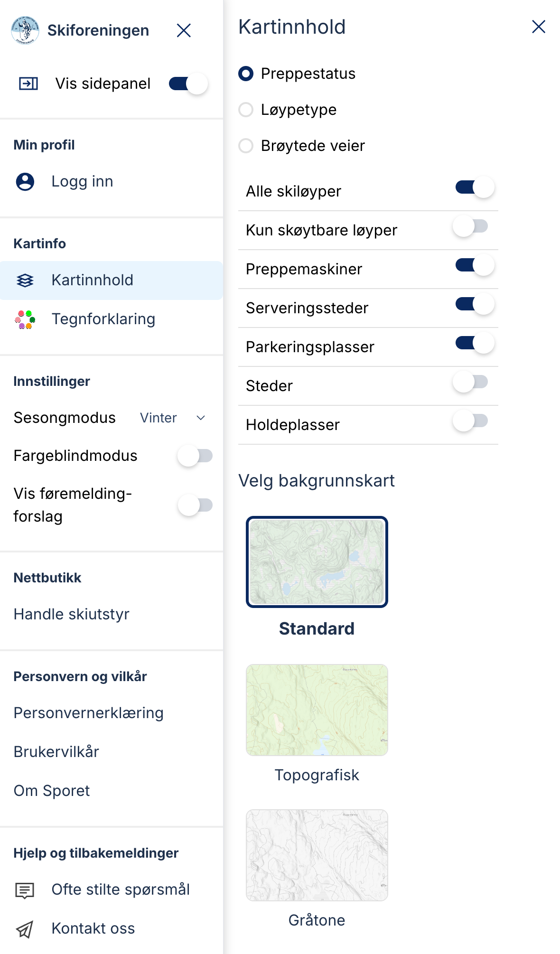
Task: Select the Preppestatus radio button
Action: point(246,74)
